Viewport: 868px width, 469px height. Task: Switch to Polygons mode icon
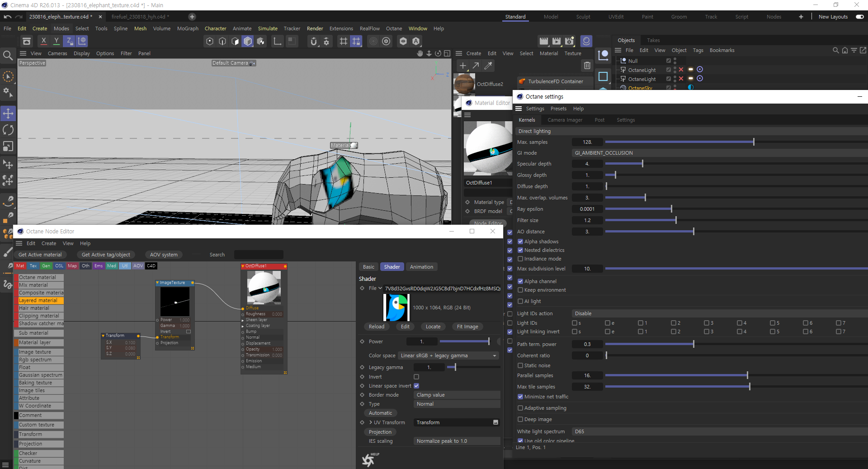click(x=235, y=41)
